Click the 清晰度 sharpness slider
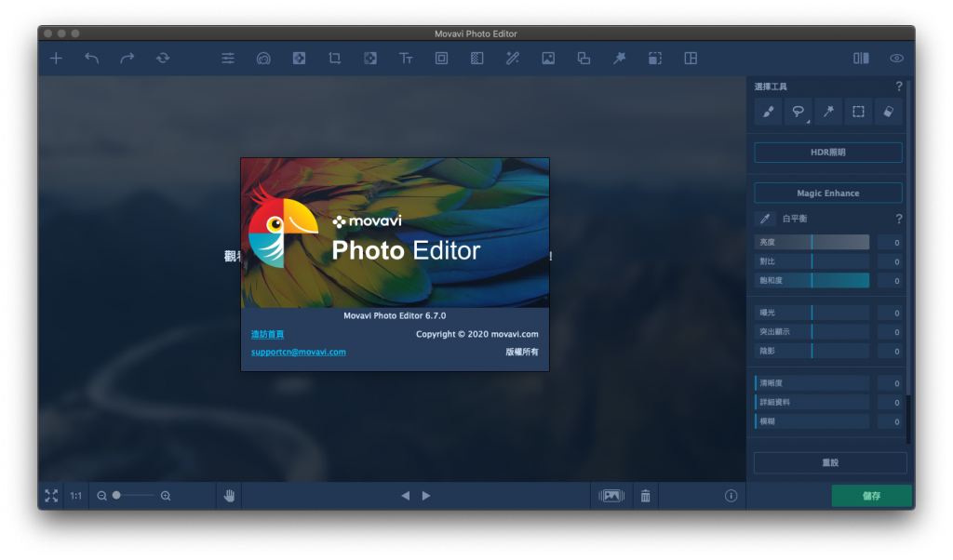The height and width of the screenshot is (560, 953). tap(812, 383)
